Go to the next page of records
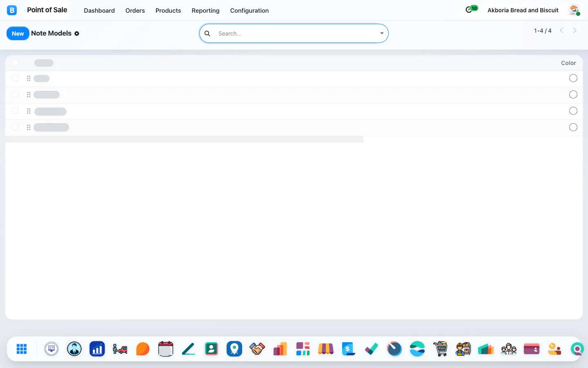The height and width of the screenshot is (368, 588). pyautogui.click(x=575, y=30)
